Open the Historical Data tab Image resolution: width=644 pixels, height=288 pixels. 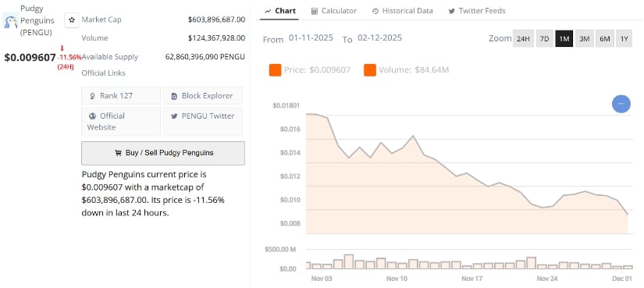[x=403, y=11]
